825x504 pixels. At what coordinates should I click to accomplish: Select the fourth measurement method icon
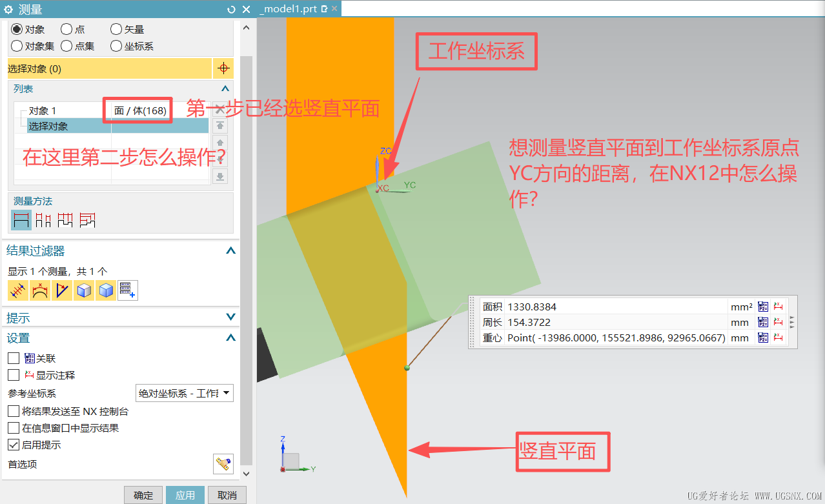tap(87, 220)
